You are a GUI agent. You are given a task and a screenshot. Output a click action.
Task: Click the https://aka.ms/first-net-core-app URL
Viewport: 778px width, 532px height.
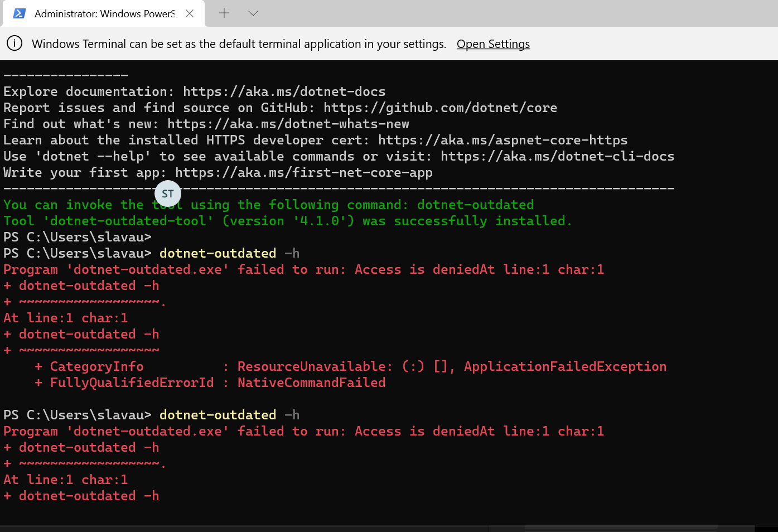click(304, 172)
